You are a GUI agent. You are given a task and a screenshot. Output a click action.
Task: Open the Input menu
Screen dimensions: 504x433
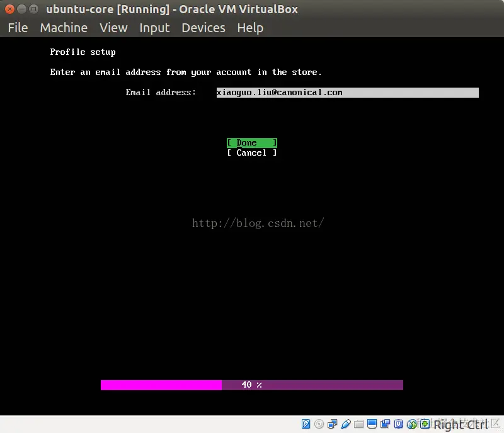click(x=154, y=28)
